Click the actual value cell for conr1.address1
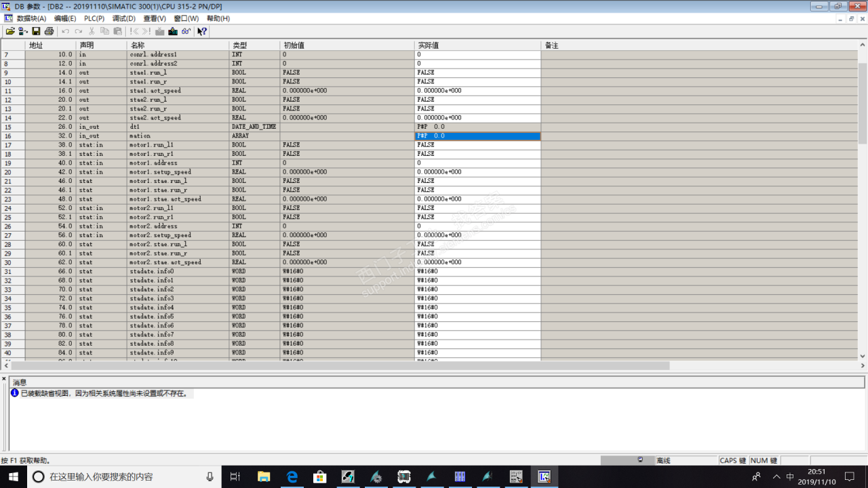 [478, 54]
